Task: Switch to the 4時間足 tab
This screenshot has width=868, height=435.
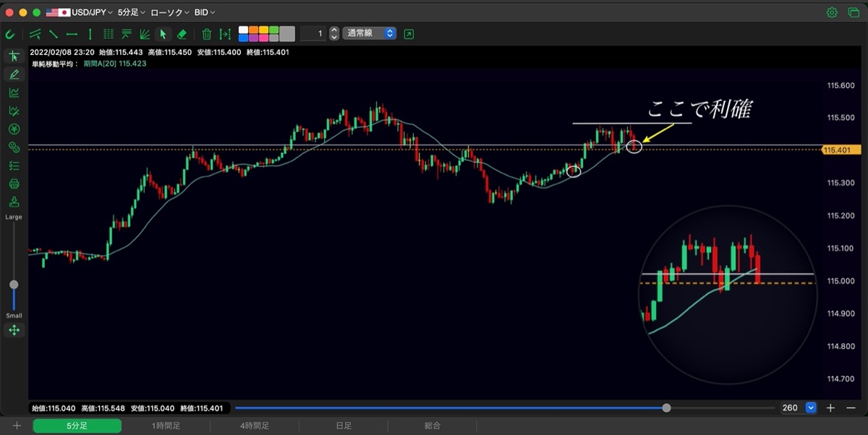Action: pos(255,426)
